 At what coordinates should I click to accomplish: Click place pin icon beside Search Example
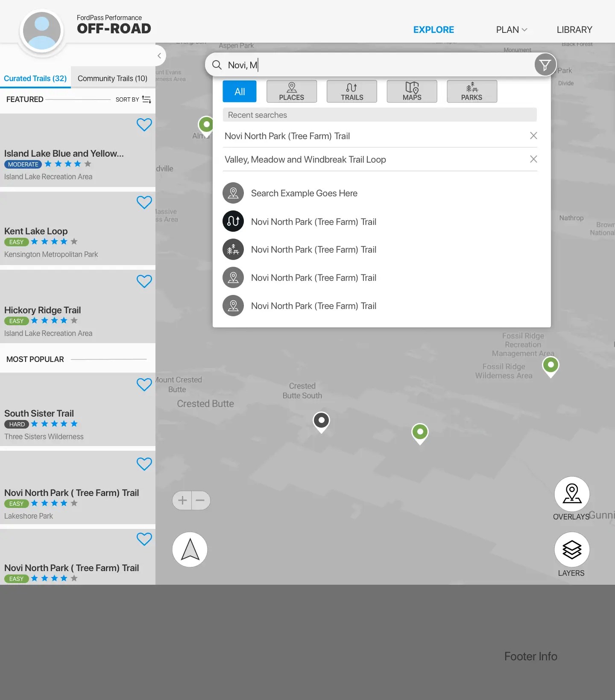point(233,193)
